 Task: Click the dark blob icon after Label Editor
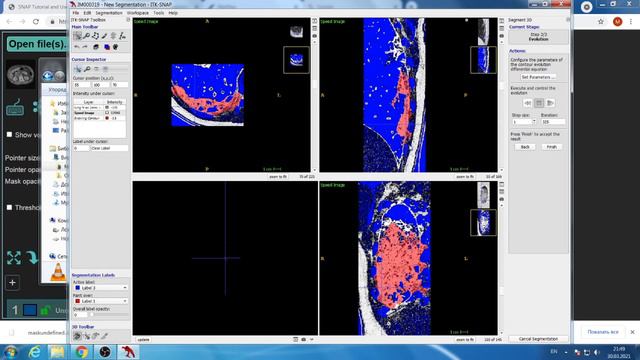[116, 47]
